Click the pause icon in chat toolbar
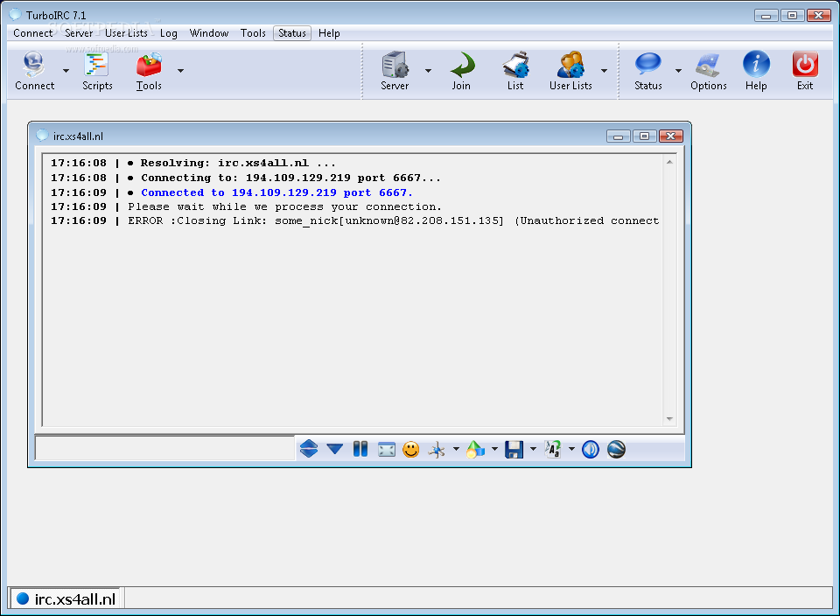This screenshot has height=616, width=840. [360, 449]
